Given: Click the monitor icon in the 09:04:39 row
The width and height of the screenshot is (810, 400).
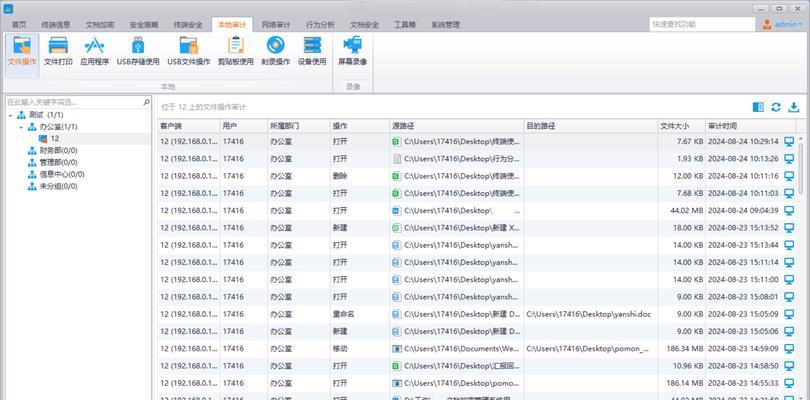Looking at the screenshot, I should pyautogui.click(x=789, y=211).
